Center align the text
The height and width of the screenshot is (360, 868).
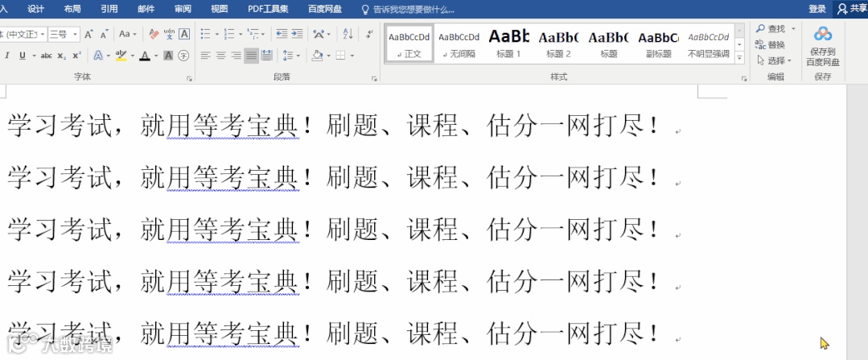[x=221, y=56]
